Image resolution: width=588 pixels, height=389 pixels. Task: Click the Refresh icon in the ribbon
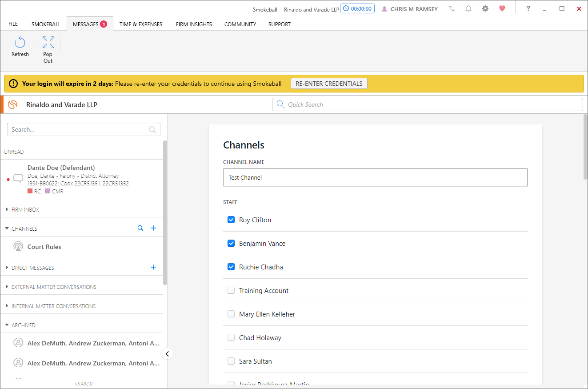(x=20, y=43)
